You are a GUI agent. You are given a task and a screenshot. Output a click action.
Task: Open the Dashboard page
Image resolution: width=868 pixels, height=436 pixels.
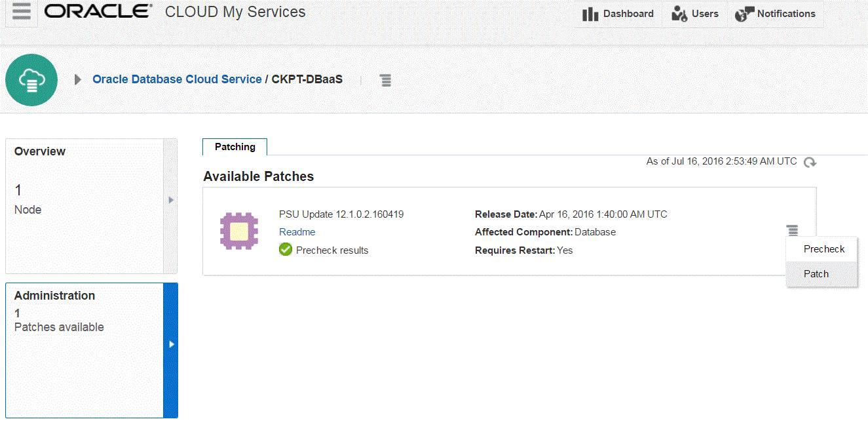click(x=618, y=14)
